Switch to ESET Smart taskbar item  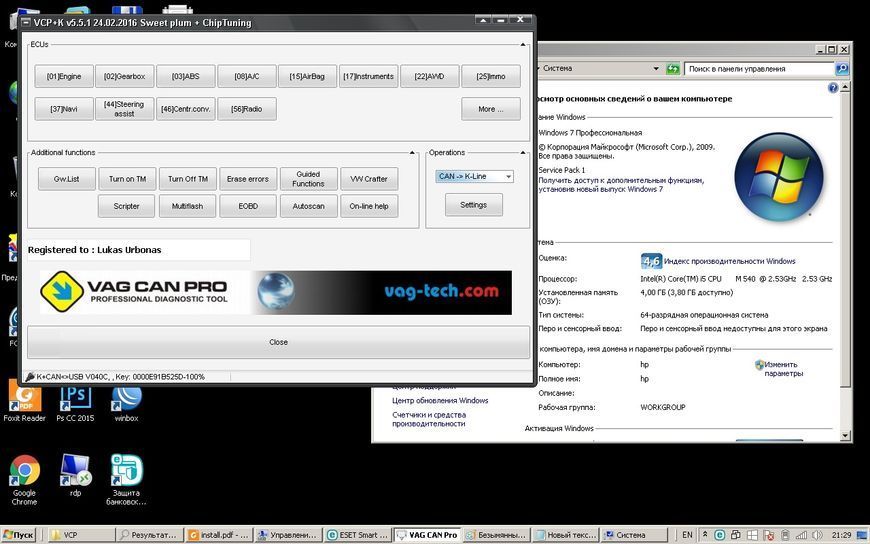[x=358, y=535]
